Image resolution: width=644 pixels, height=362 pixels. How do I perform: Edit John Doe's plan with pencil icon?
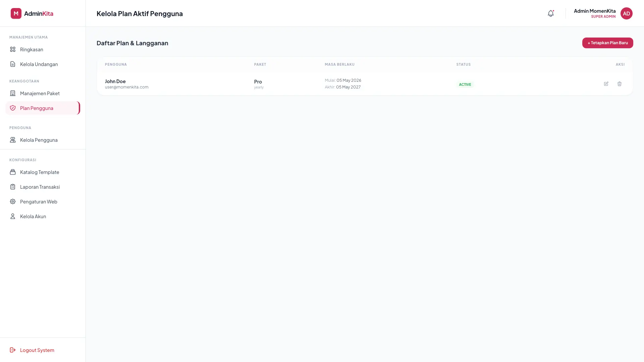coord(606,84)
